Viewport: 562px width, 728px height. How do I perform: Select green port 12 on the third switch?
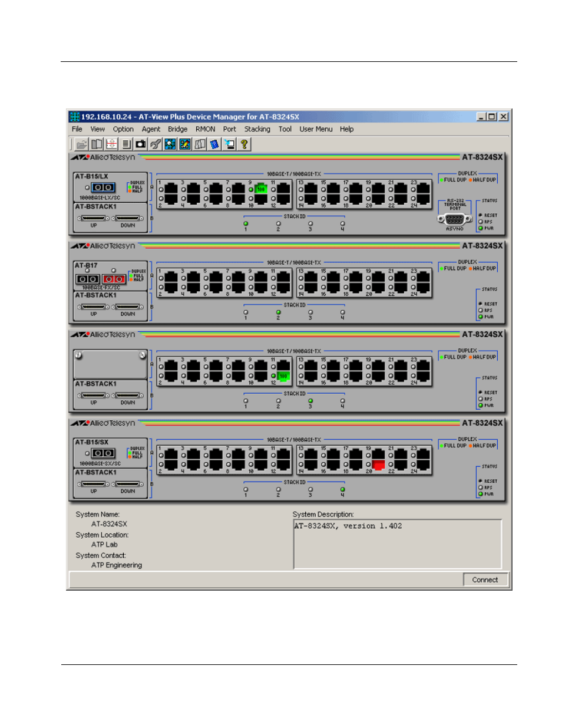coord(283,376)
